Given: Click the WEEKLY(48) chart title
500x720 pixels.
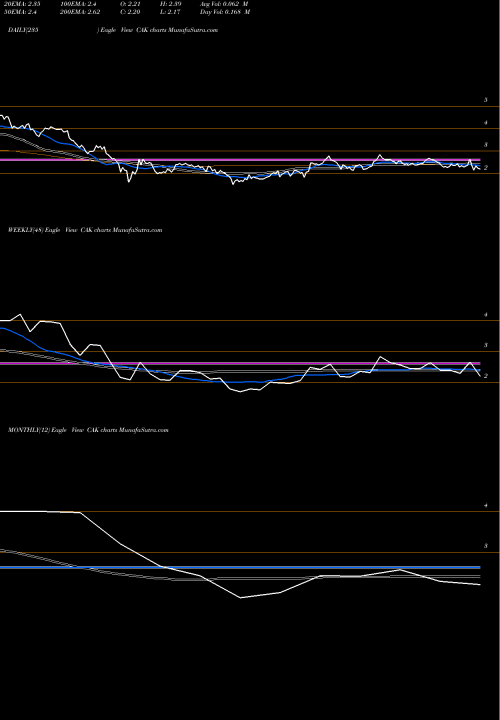Looking at the screenshot, I should pyautogui.click(x=85, y=230).
